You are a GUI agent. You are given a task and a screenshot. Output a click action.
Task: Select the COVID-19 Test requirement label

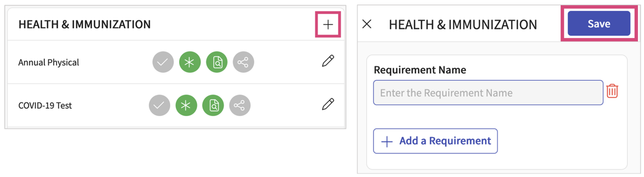click(x=45, y=106)
